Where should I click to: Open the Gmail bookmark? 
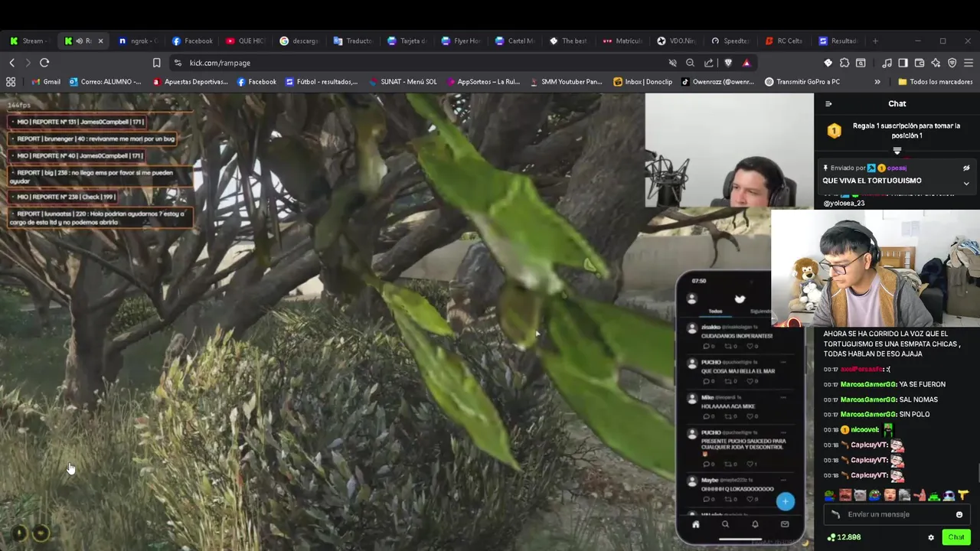46,82
